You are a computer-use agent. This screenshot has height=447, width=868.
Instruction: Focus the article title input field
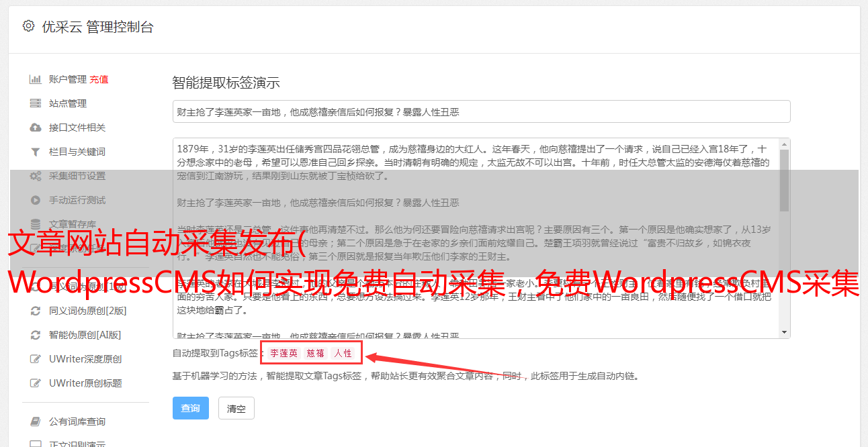click(481, 111)
